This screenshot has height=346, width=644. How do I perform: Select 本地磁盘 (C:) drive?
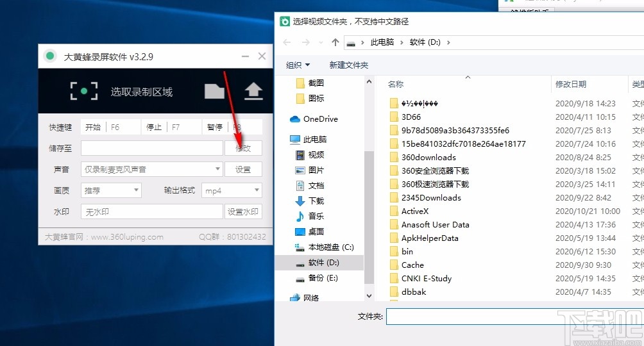[x=325, y=247]
